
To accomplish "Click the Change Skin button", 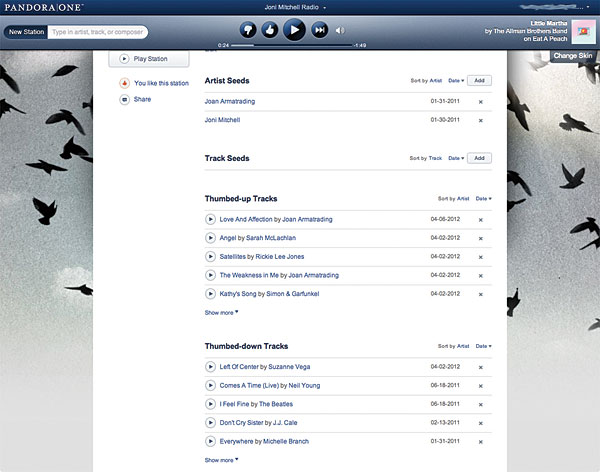I will pyautogui.click(x=573, y=56).
